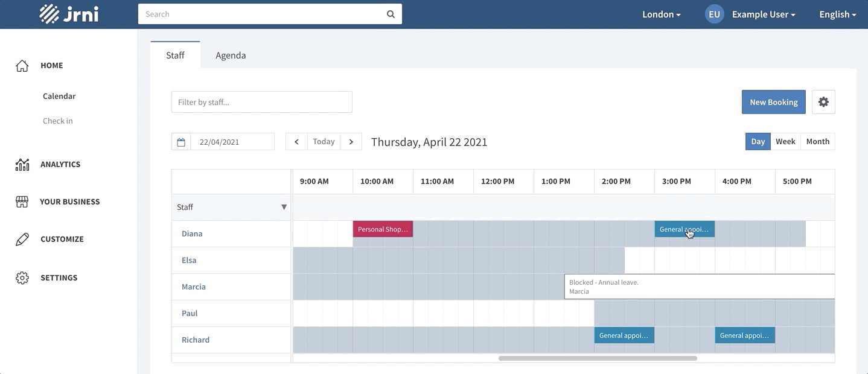Switch to the Agenda tab
The image size is (868, 374).
231,55
